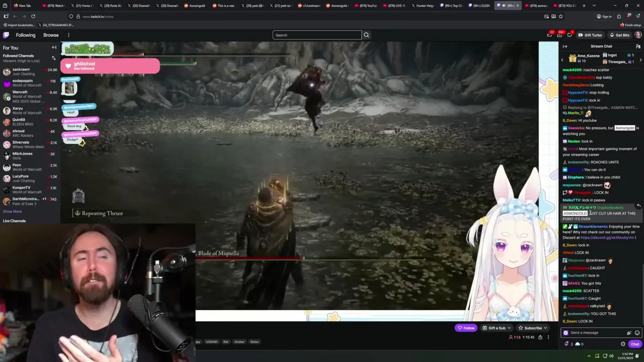Click the purple Chat send button
Image resolution: width=644 pixels, height=362 pixels.
pyautogui.click(x=635, y=344)
